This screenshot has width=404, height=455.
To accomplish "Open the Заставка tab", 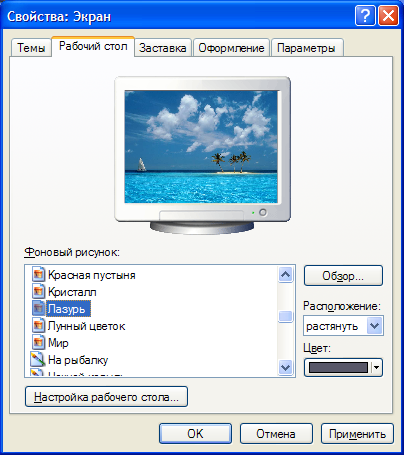I will (x=163, y=48).
